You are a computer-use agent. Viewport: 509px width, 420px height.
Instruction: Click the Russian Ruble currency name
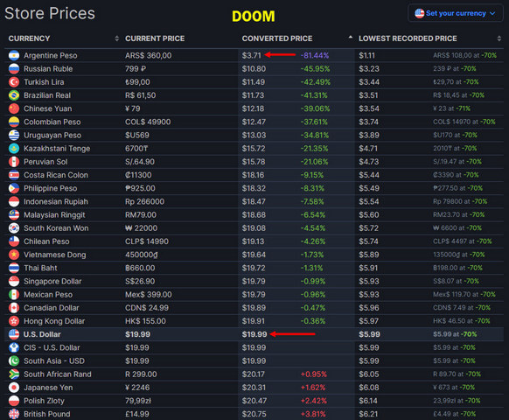click(48, 69)
